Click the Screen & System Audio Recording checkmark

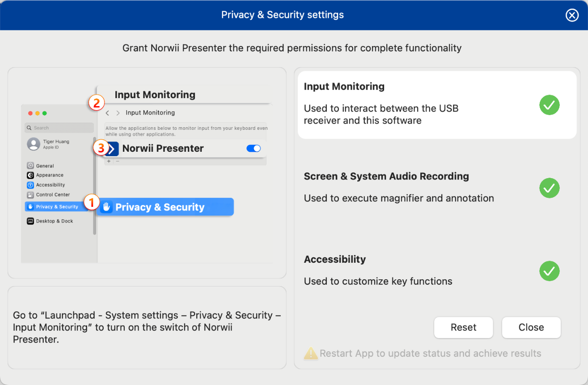click(549, 188)
